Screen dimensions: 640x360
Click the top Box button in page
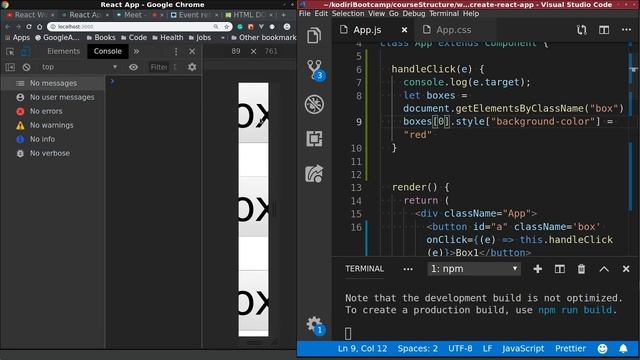253,113
